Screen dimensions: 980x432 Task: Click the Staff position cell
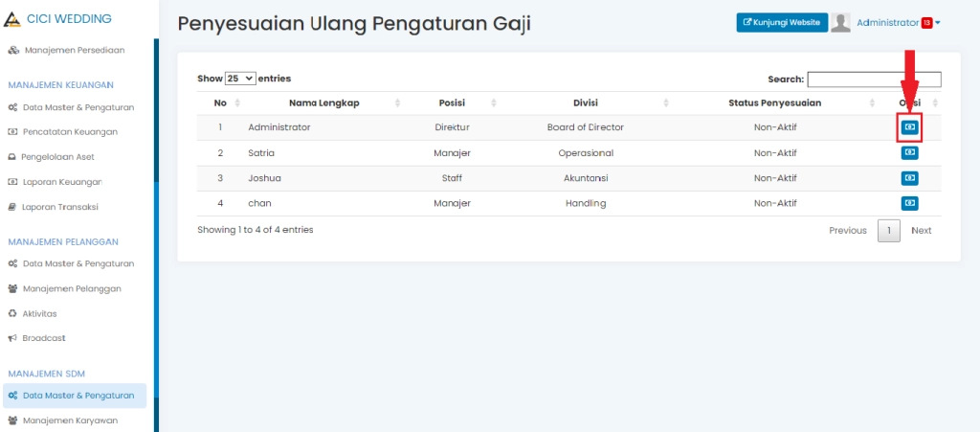(x=452, y=178)
